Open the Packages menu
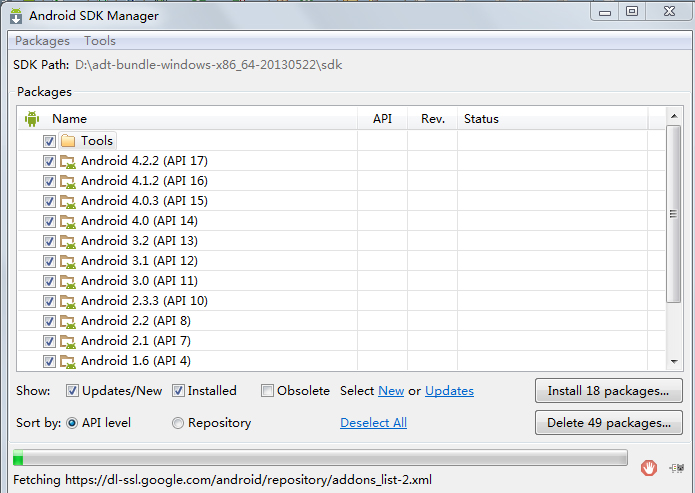 click(43, 41)
